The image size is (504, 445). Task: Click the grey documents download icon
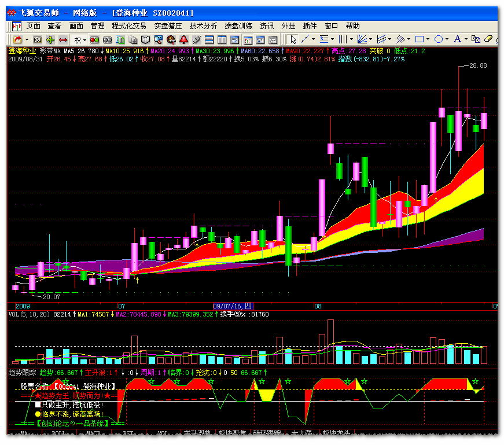point(133,40)
